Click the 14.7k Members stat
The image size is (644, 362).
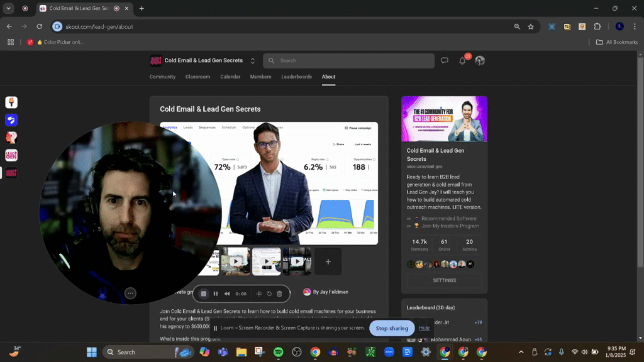click(419, 244)
